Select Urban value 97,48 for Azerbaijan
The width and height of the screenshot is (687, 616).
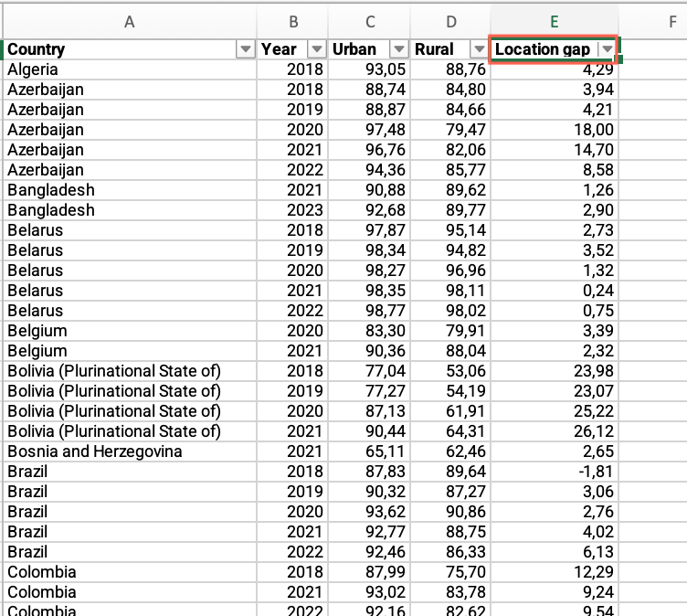coord(369,130)
